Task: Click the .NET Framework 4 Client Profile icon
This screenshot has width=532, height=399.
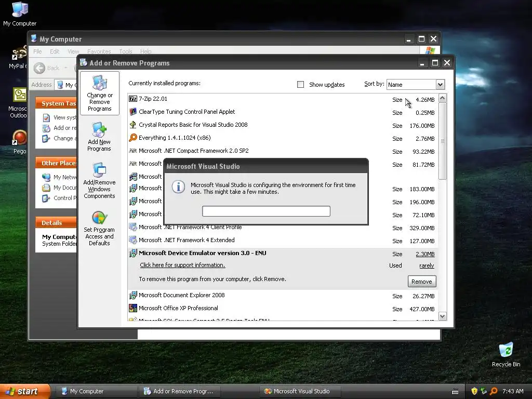Action: [133, 227]
